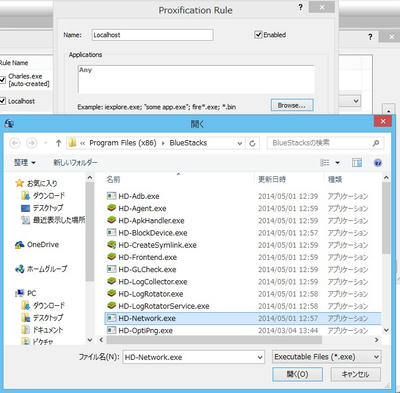
Task: Toggle the Charles.exe rule checkbox
Action: 3,80
